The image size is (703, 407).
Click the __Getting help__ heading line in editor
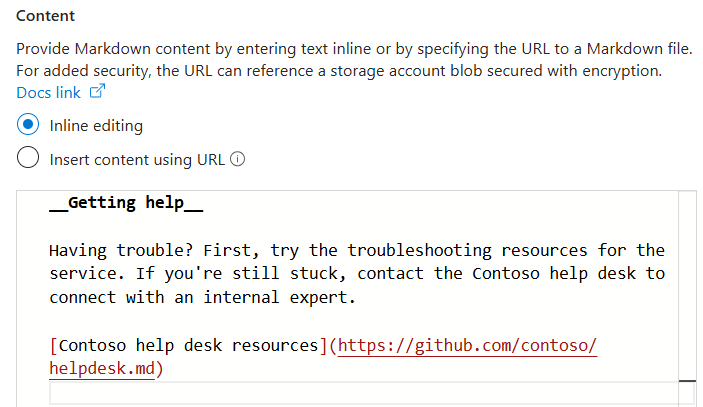click(126, 202)
